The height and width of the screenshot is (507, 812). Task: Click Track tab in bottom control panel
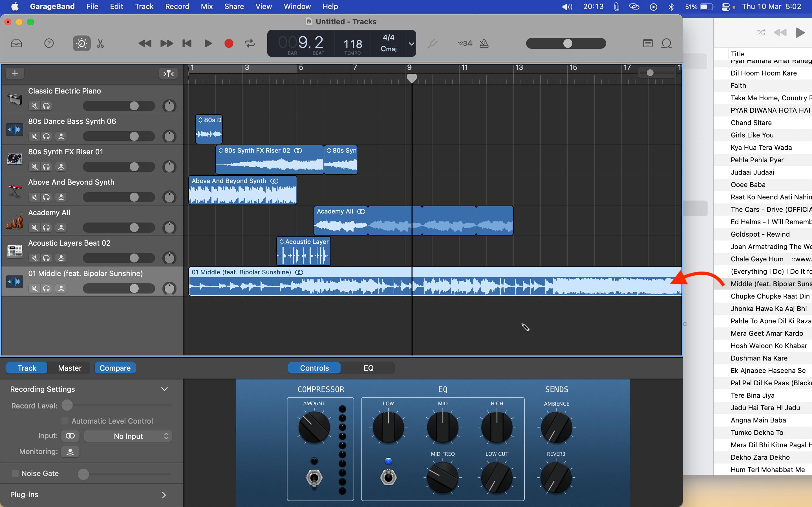pyautogui.click(x=27, y=367)
